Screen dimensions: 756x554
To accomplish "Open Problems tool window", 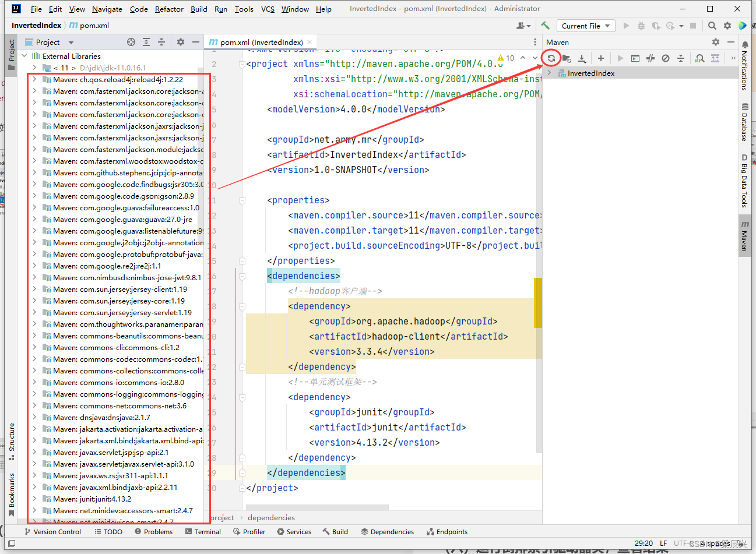I will click(x=153, y=531).
